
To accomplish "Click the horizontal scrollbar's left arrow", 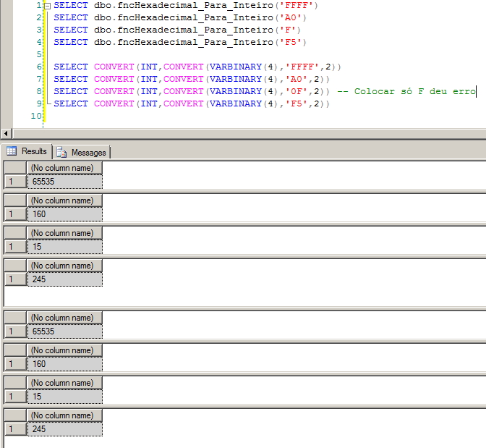I will [x=7, y=134].
